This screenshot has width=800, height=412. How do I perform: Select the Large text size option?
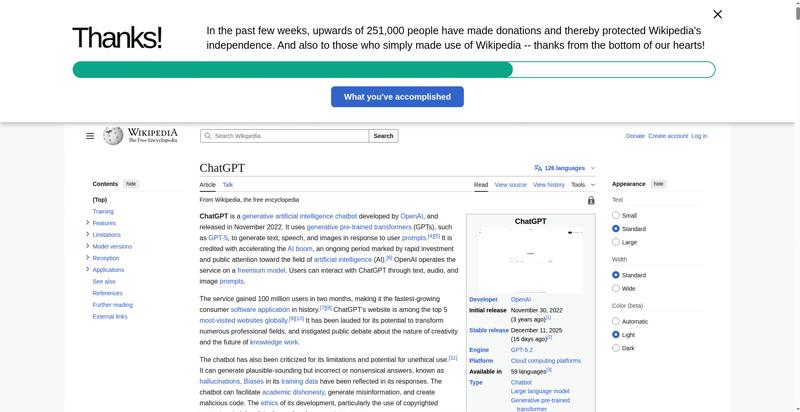[x=616, y=242]
